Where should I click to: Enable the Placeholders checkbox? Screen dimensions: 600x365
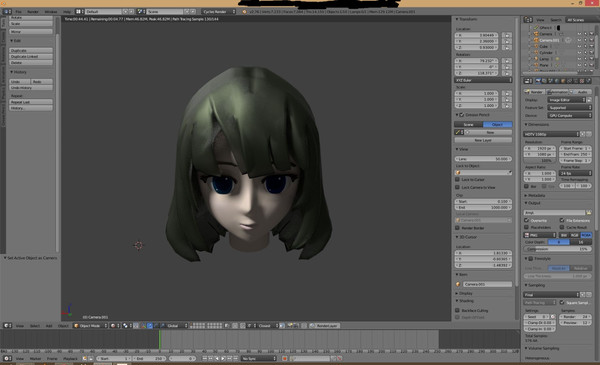click(x=527, y=227)
